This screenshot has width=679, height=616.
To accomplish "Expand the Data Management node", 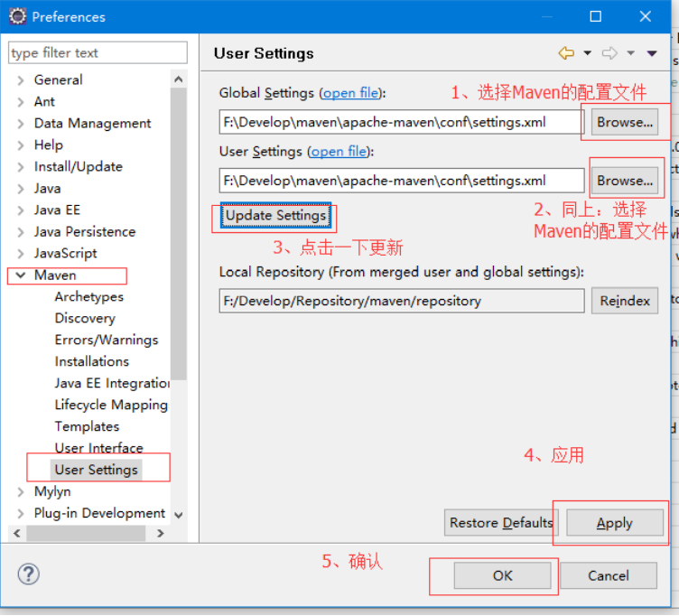I will (x=21, y=124).
